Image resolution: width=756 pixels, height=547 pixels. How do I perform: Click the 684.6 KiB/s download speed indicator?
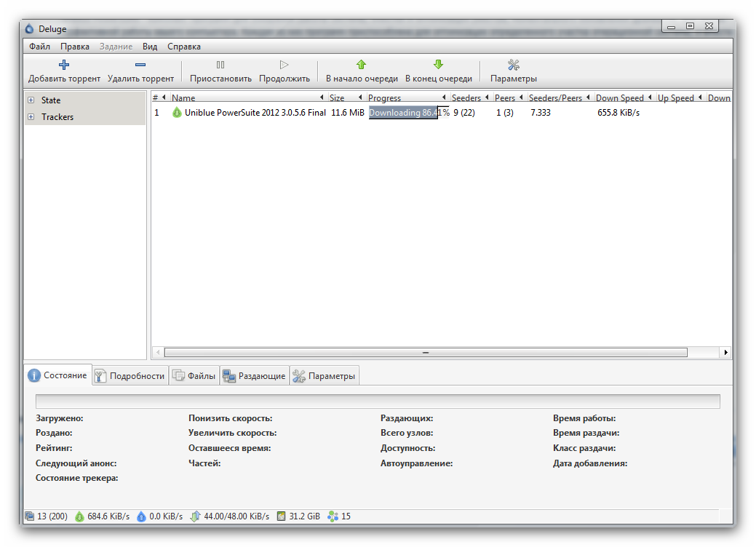[x=102, y=516]
